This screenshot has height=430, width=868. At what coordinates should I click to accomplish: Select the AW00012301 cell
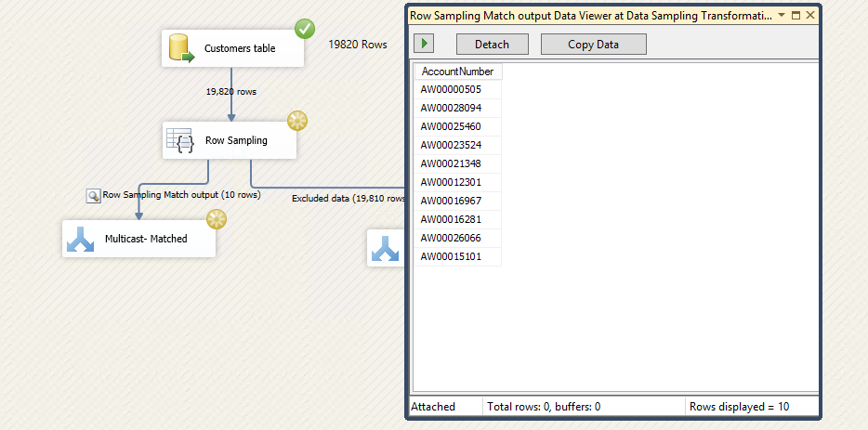451,182
